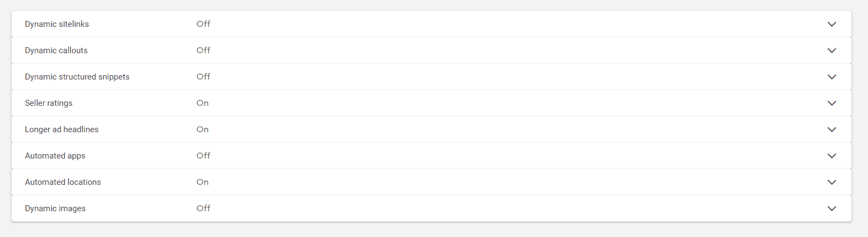
Task: Select the Longer ad headlines label
Action: [61, 129]
